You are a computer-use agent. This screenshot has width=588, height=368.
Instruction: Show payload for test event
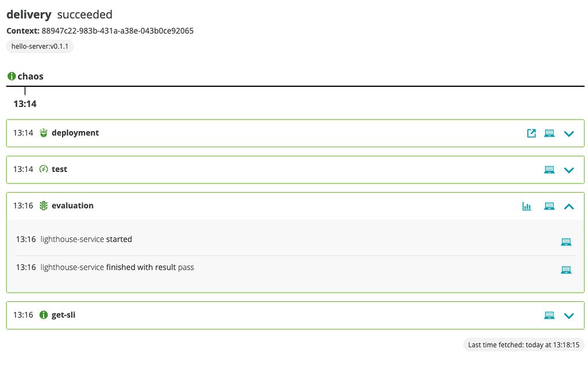click(x=550, y=170)
